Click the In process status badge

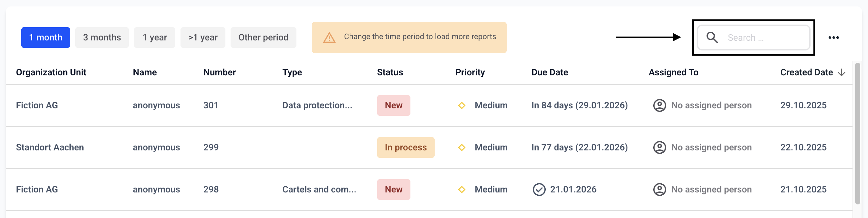(405, 147)
